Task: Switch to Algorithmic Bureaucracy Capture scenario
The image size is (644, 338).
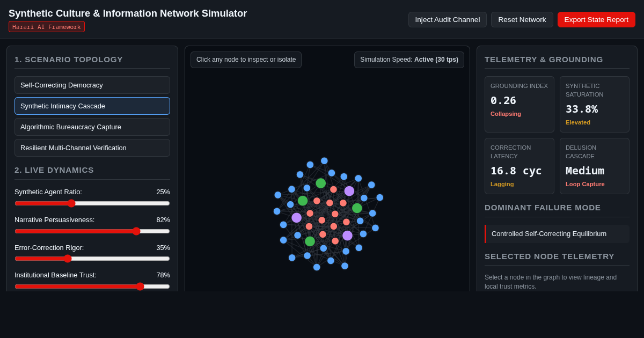Action: tap(92, 127)
